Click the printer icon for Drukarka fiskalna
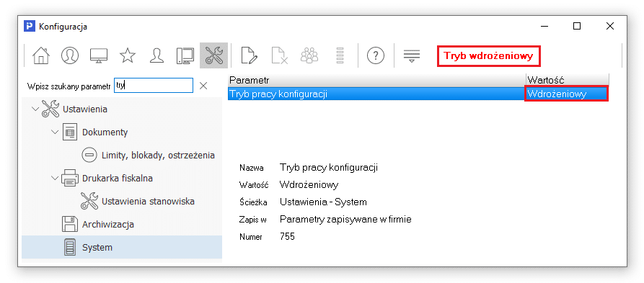 click(x=70, y=179)
